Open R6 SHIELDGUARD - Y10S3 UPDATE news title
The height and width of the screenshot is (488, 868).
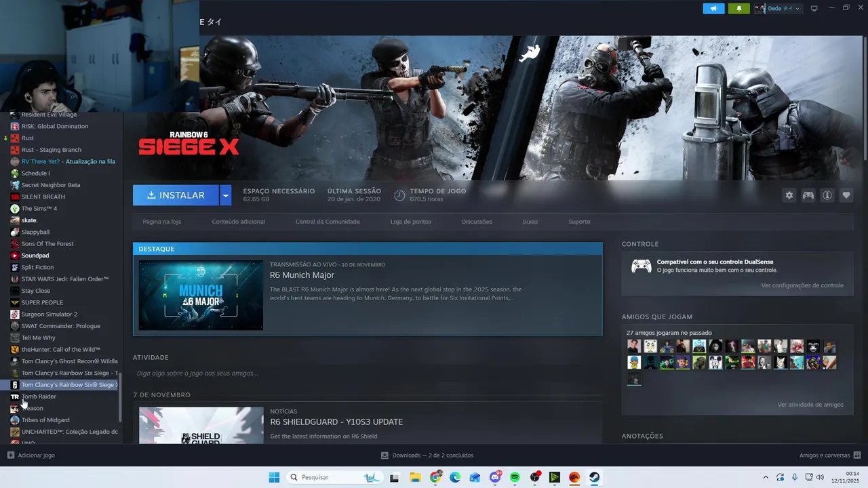coord(336,422)
